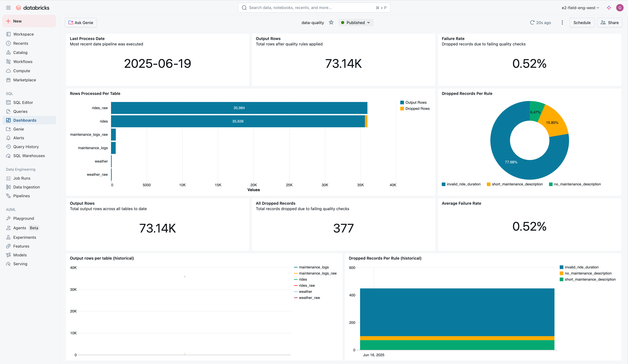Refresh the dashboard updated 20s ago
Image resolution: width=628 pixels, height=364 pixels.
[540, 22]
